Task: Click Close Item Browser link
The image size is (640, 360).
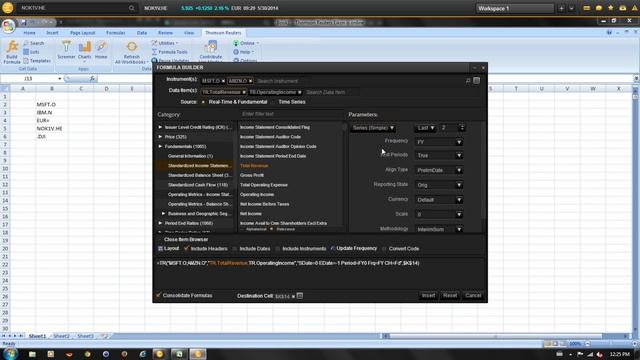Action: tap(186, 240)
